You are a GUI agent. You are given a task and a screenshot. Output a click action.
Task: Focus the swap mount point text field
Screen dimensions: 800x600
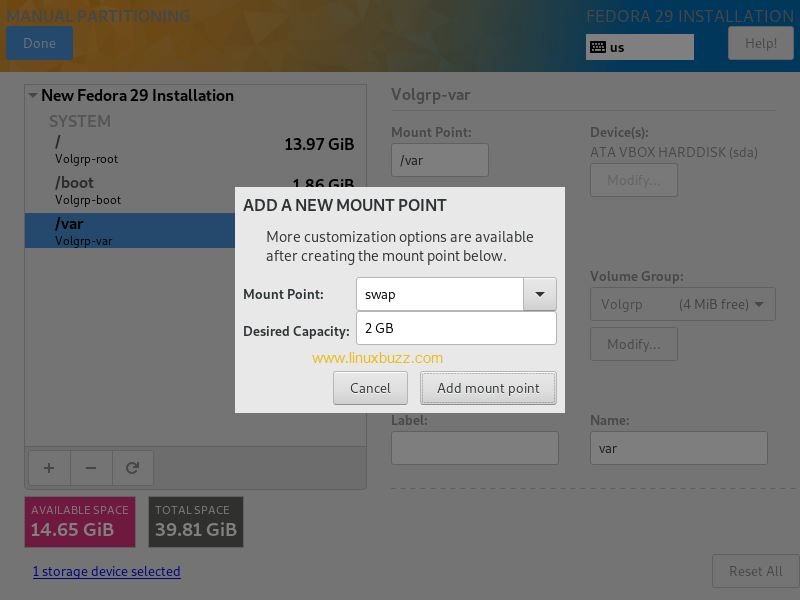coord(440,294)
